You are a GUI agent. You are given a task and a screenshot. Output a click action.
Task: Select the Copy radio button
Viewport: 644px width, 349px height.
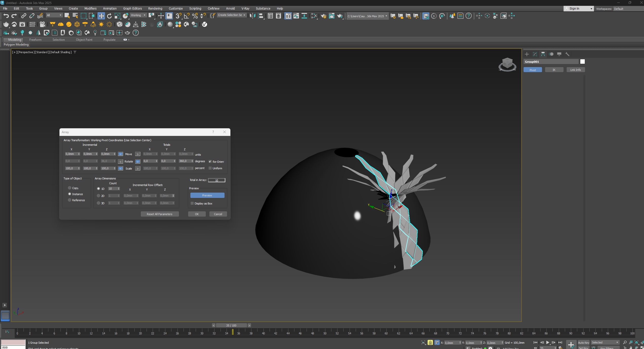point(70,188)
